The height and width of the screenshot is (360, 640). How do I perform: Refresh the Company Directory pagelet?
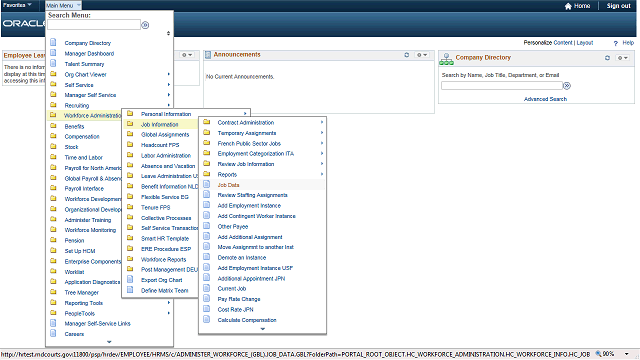tap(607, 58)
